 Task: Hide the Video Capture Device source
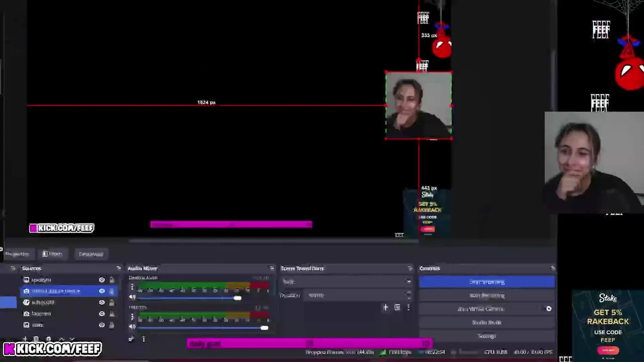click(102, 291)
